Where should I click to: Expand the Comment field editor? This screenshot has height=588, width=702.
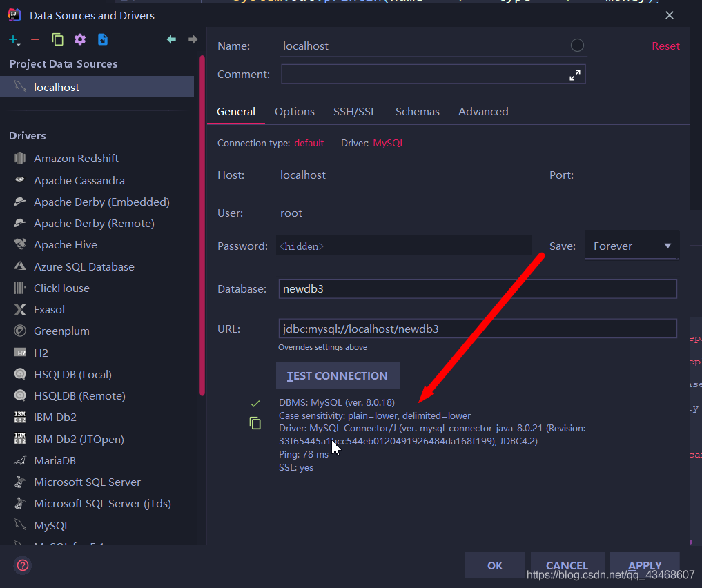click(575, 75)
